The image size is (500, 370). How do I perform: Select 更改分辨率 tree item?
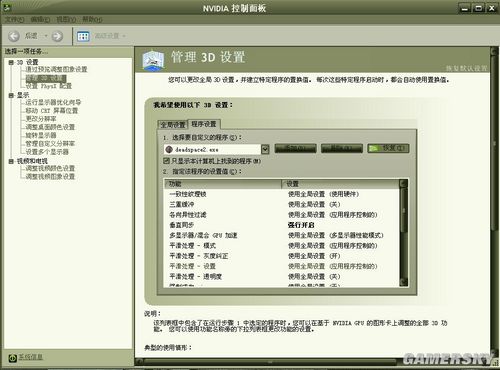point(41,119)
